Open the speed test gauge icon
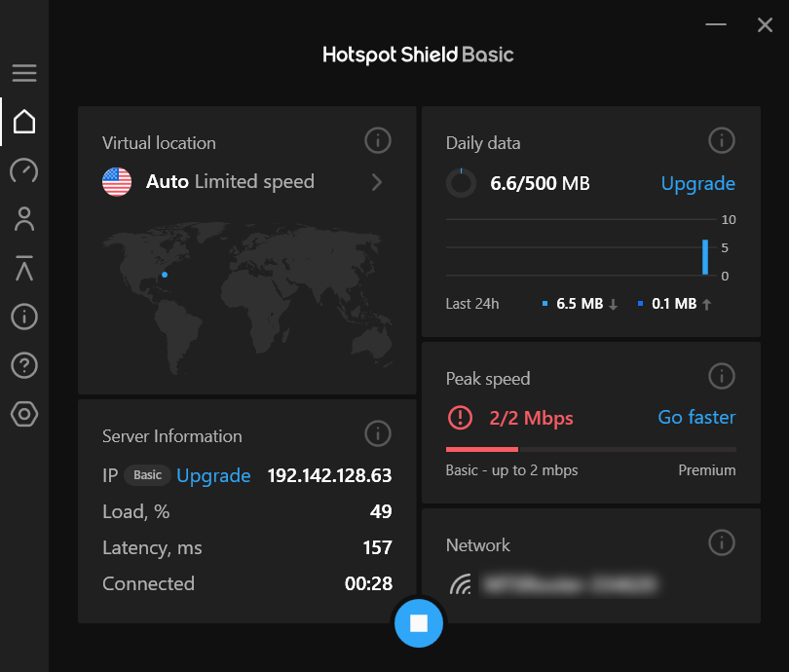The width and height of the screenshot is (789, 672). [x=24, y=170]
